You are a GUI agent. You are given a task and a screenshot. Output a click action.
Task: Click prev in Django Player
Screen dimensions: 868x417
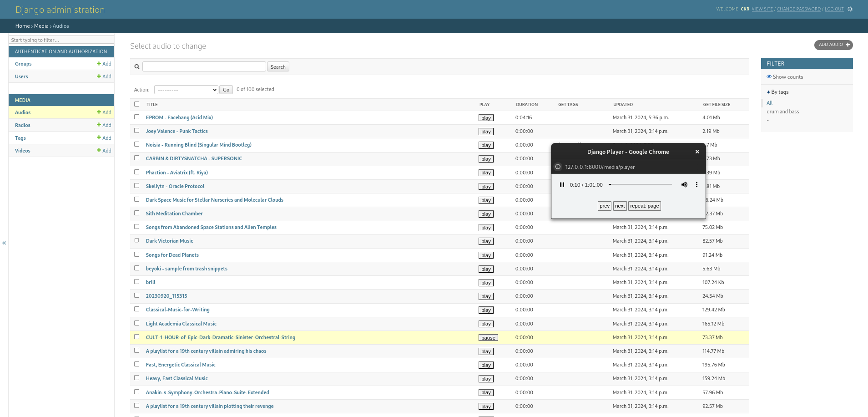(605, 206)
